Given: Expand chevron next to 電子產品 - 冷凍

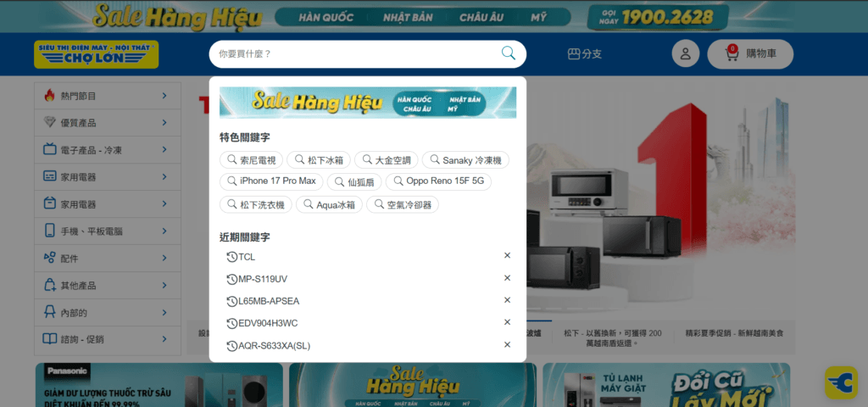Looking at the screenshot, I should click(x=164, y=149).
